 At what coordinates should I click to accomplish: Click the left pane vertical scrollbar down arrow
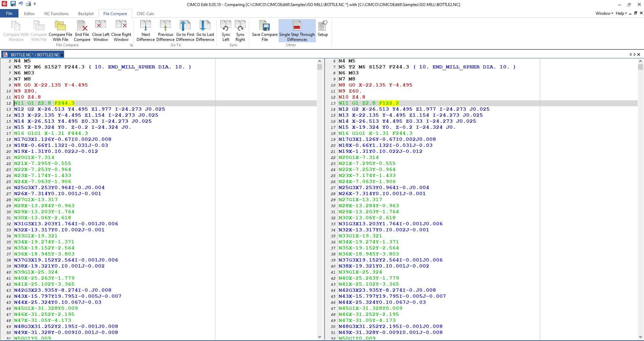coord(319,337)
